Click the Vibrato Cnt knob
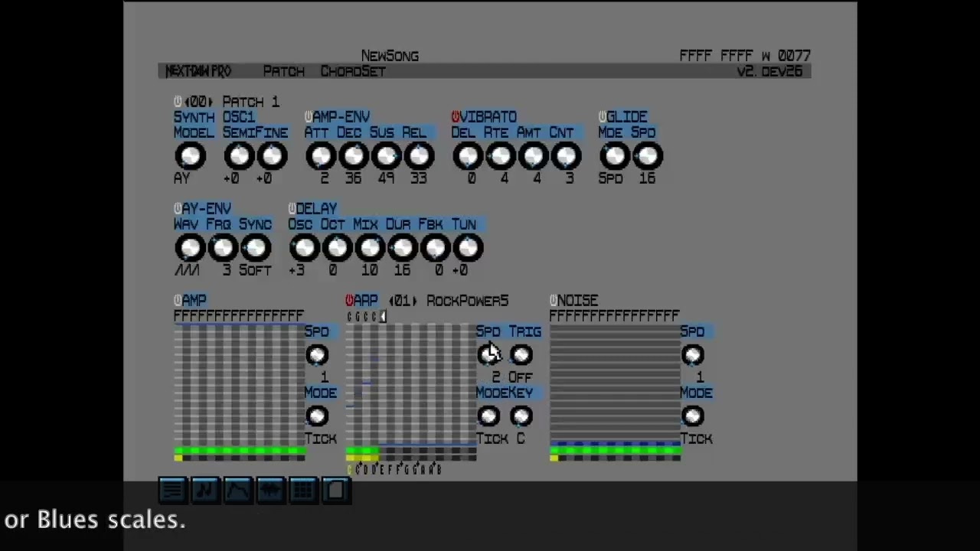 click(x=566, y=156)
